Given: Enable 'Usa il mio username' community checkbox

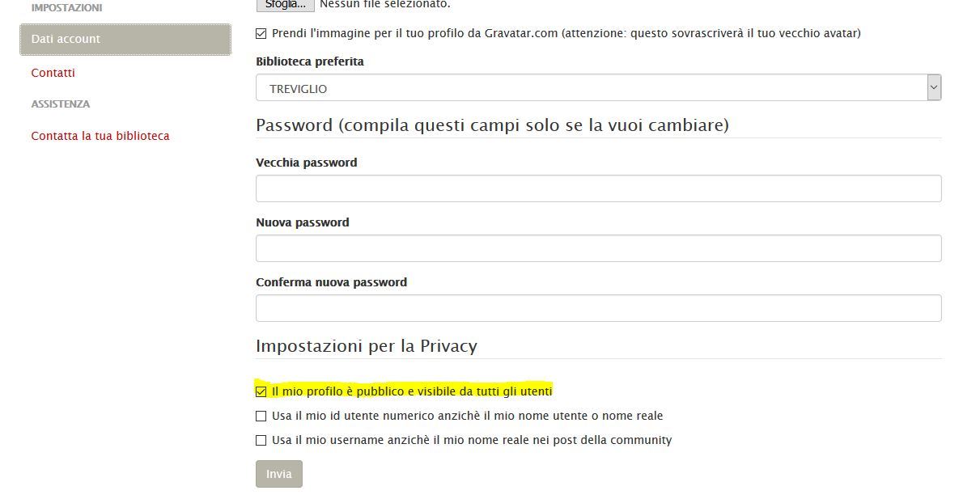Looking at the screenshot, I should click(x=261, y=440).
